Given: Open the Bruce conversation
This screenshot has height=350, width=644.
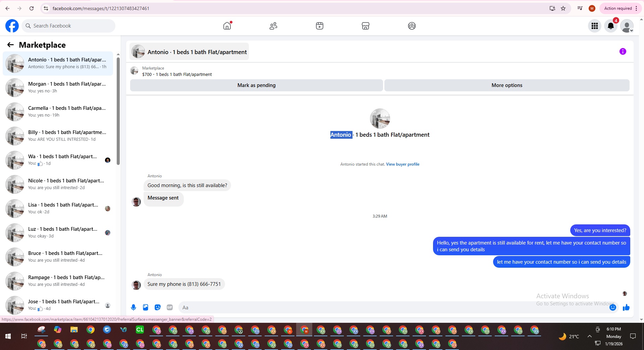Looking at the screenshot, I should pyautogui.click(x=58, y=257).
